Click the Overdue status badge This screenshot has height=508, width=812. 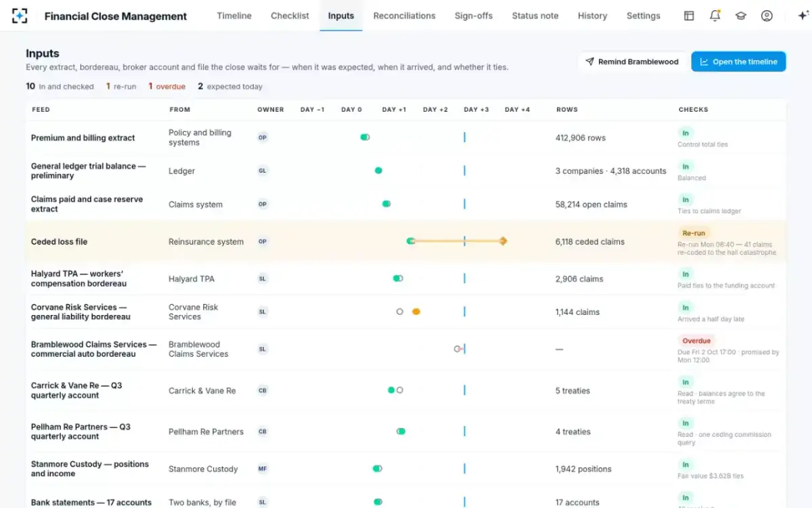click(x=696, y=341)
